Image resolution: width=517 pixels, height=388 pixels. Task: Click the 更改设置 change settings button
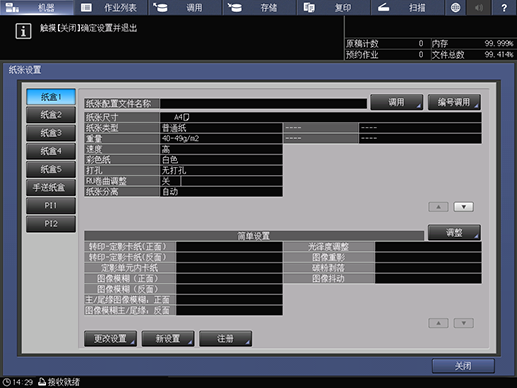click(x=110, y=339)
